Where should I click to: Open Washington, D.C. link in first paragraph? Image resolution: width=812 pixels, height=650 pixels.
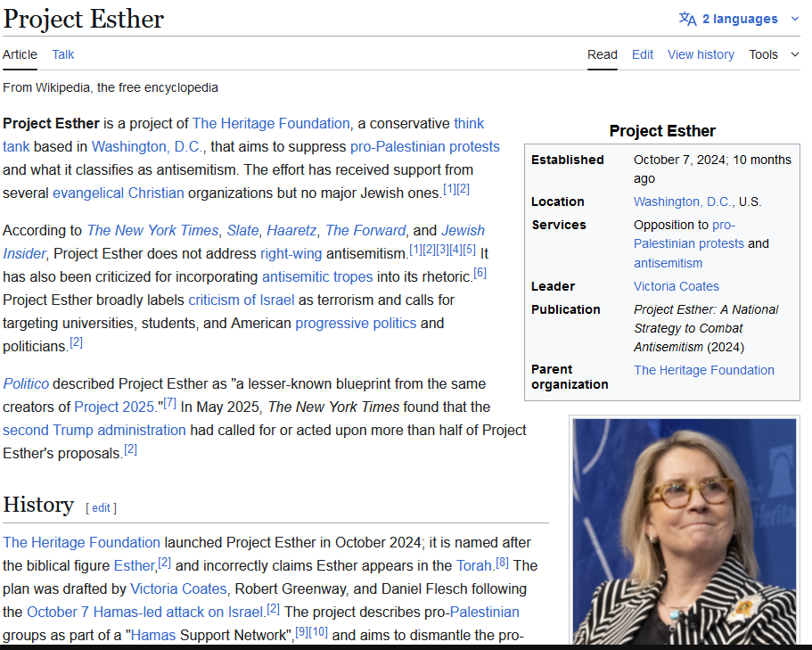[146, 146]
